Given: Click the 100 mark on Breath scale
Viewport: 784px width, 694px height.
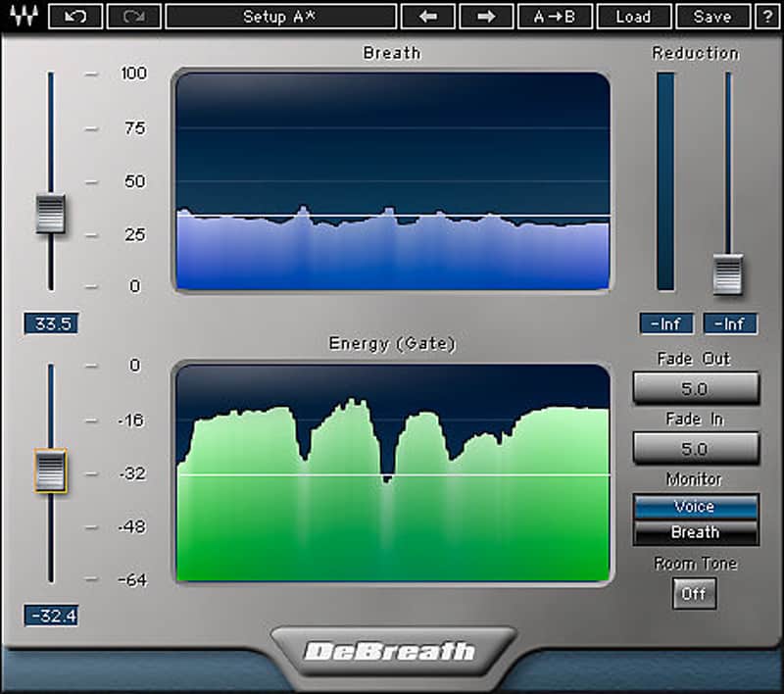Looking at the screenshot, I should (x=134, y=74).
